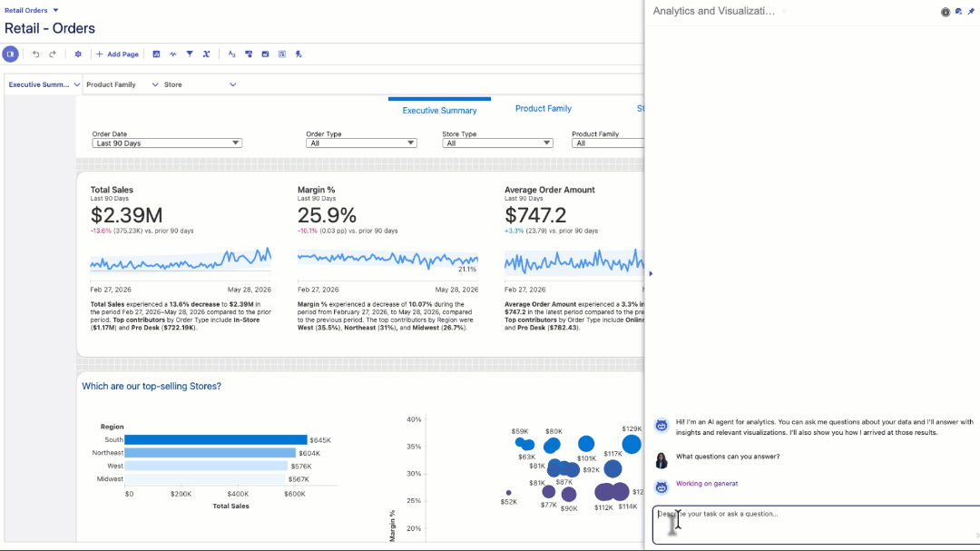Select the Midwest region bar
980x551 pixels.
click(x=205, y=479)
